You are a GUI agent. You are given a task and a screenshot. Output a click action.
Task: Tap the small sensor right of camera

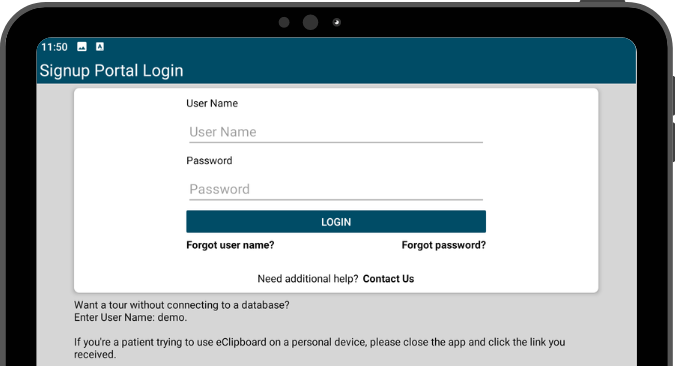[x=337, y=22]
